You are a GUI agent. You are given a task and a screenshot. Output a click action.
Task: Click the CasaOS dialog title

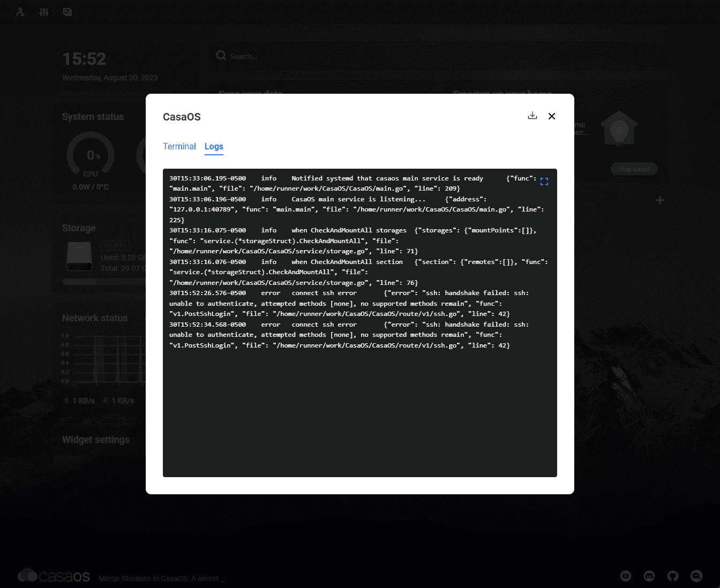click(182, 117)
